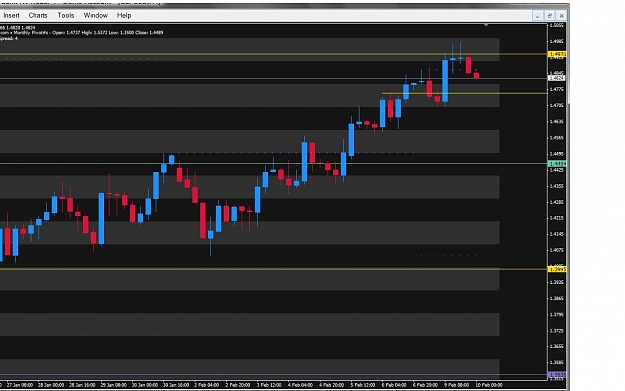The image size is (625, 391).
Task: Click the 1.3795 price scale value
Action: (556, 315)
